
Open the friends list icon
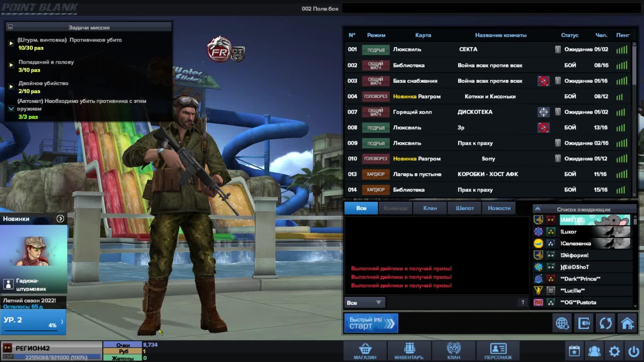coord(594,351)
